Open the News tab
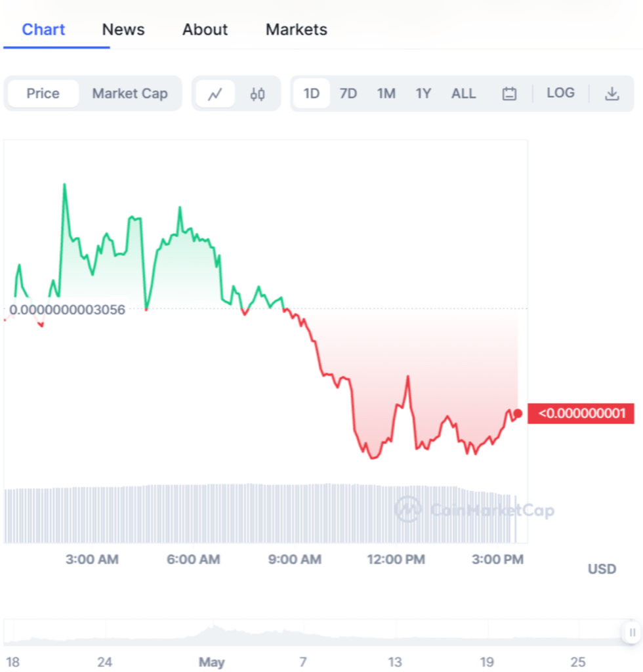 [123, 30]
